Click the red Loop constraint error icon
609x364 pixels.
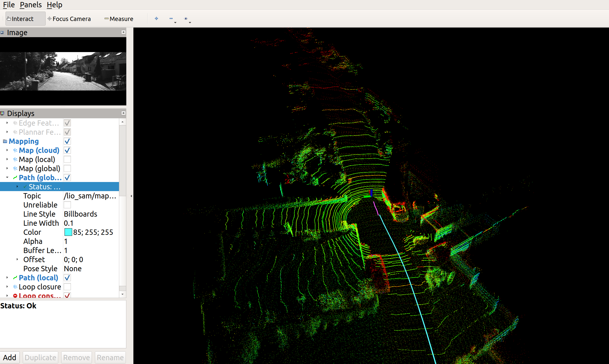click(15, 295)
